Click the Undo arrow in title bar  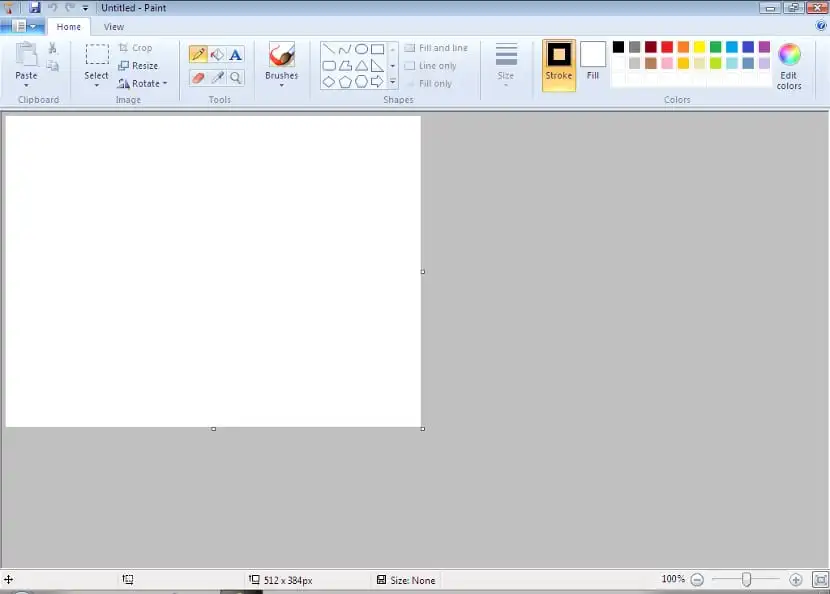(x=52, y=7)
